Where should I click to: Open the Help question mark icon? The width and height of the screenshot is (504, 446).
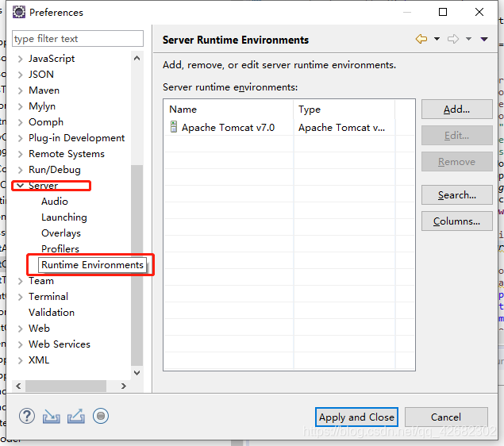(27, 416)
